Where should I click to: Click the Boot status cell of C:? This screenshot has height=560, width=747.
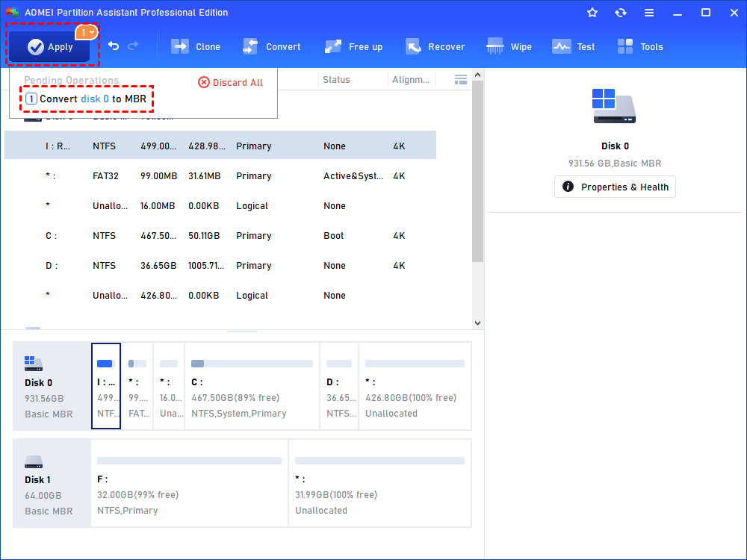(333, 236)
